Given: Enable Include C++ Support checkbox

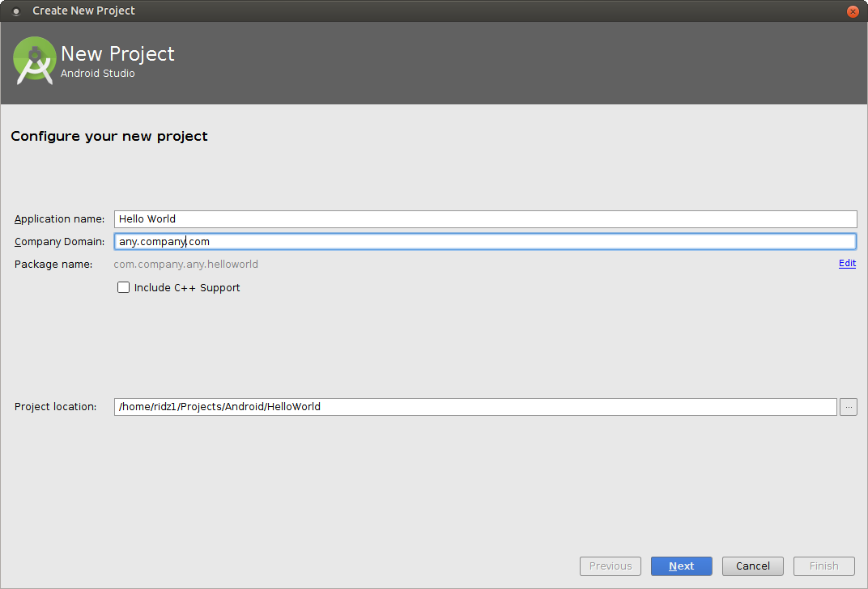Looking at the screenshot, I should click(x=123, y=287).
